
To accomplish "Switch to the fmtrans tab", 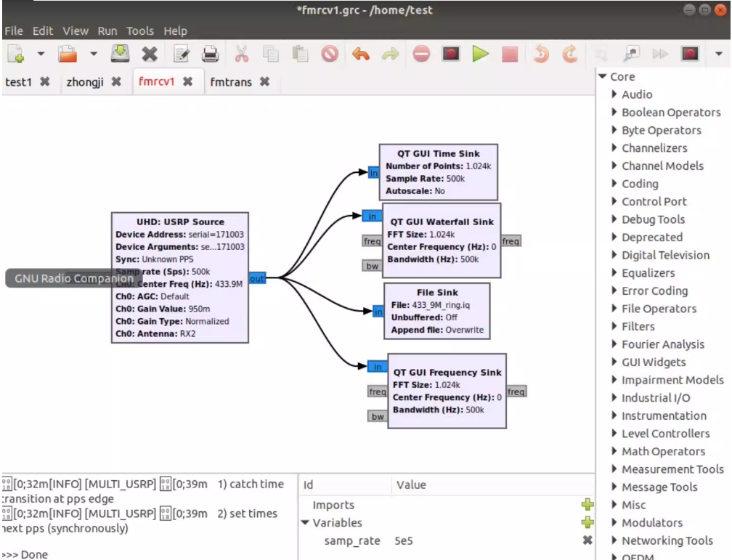I will point(231,82).
